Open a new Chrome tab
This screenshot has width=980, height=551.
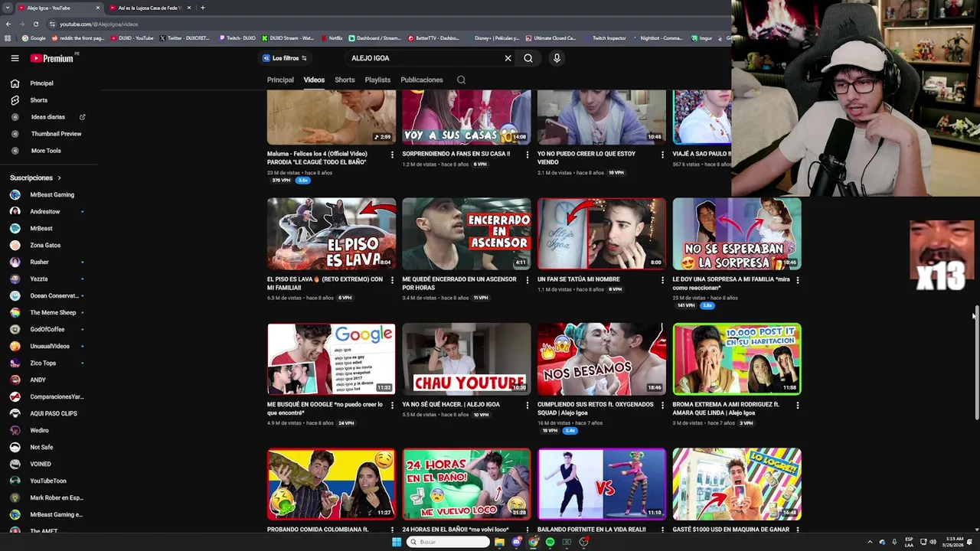point(202,8)
